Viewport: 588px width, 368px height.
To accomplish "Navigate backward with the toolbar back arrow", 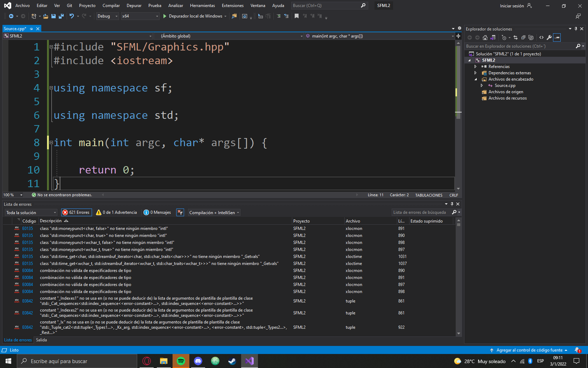I will tap(11, 16).
